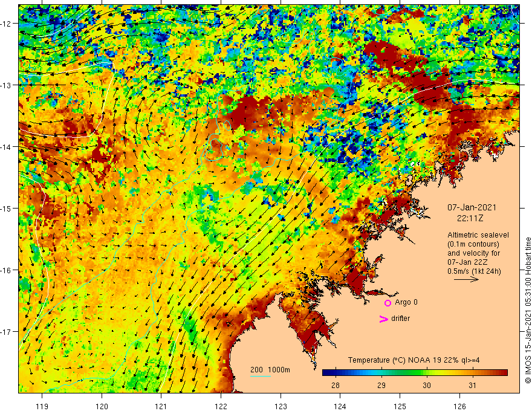The width and height of the screenshot is (532, 411).
Task: Click the latitude label '-15'
Action: [6, 208]
